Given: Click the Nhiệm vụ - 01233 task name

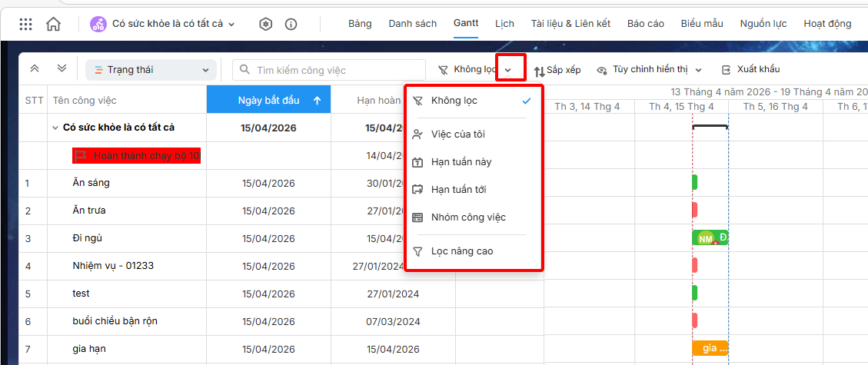Looking at the screenshot, I should [113, 266].
